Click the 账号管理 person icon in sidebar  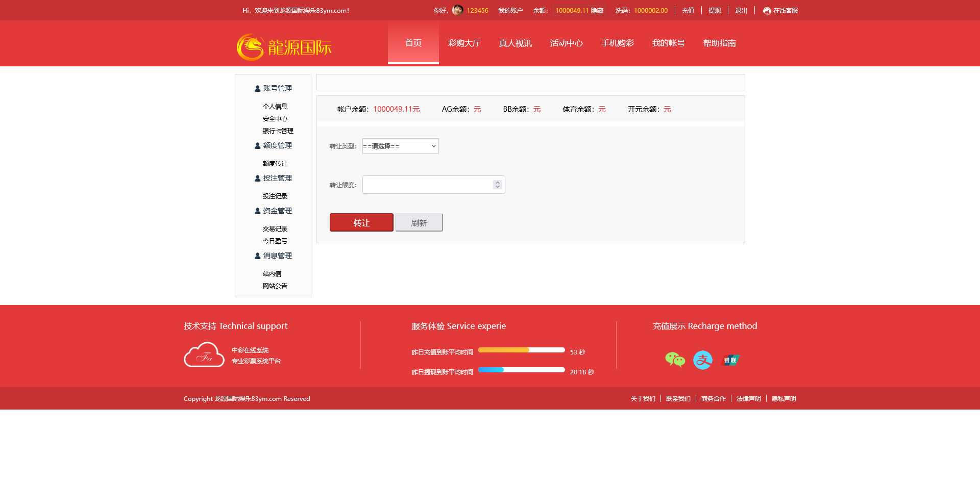[x=258, y=89]
